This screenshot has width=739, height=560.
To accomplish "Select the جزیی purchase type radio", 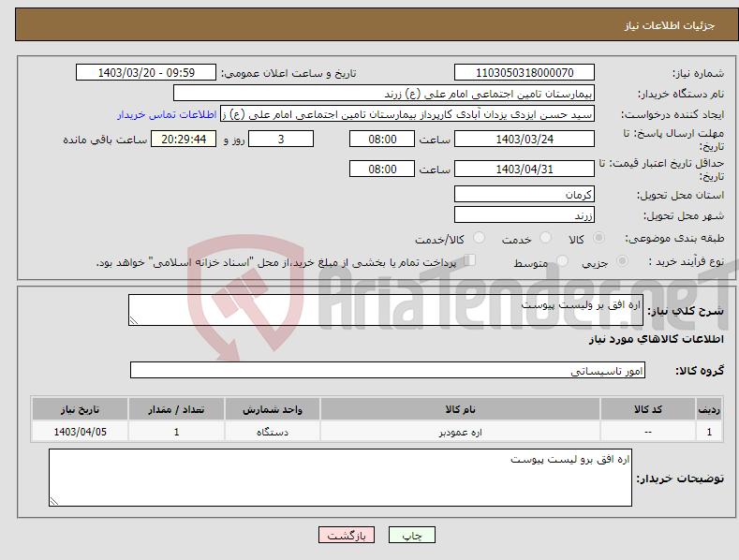I will [x=622, y=261].
